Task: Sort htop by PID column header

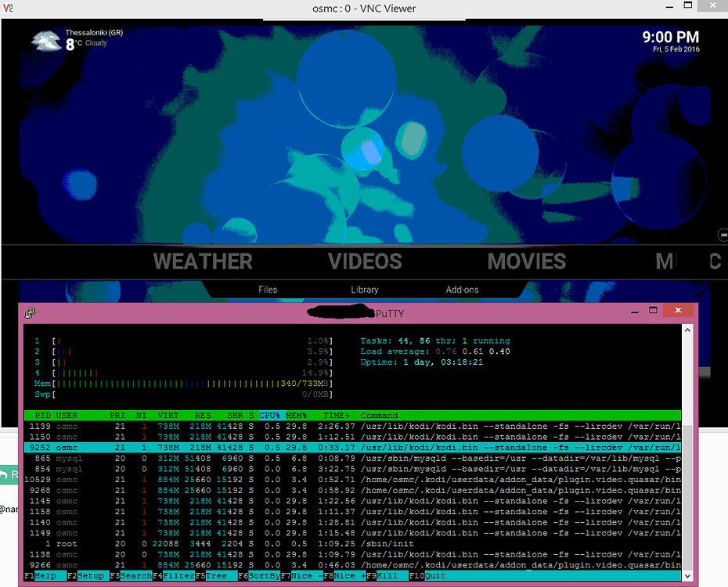Action: coord(43,416)
